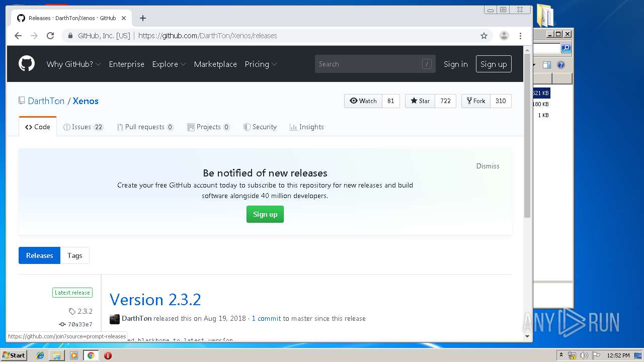Click the DarthTon avatar thumbnail
644x362 pixels.
(x=115, y=319)
